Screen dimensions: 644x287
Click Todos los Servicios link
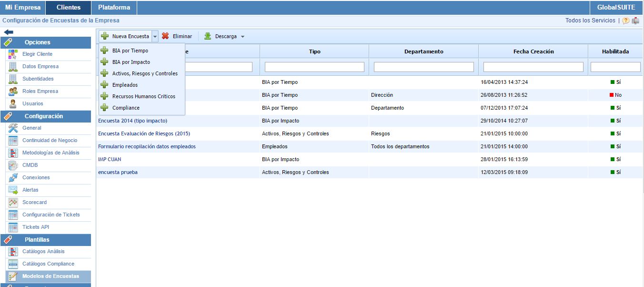point(590,20)
